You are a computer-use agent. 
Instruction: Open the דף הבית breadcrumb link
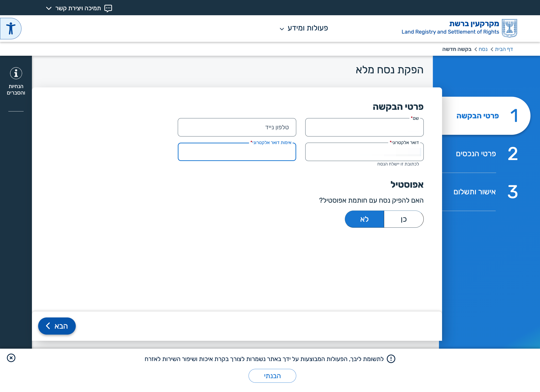click(x=504, y=49)
